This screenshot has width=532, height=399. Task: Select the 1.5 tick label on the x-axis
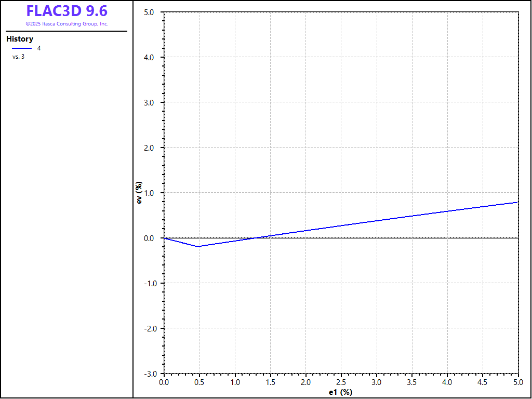click(270, 382)
